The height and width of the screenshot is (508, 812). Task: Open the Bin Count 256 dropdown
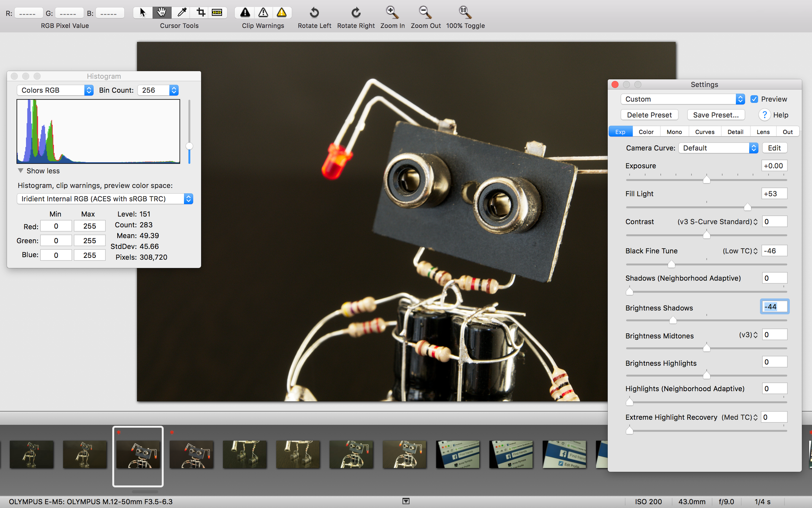[158, 90]
